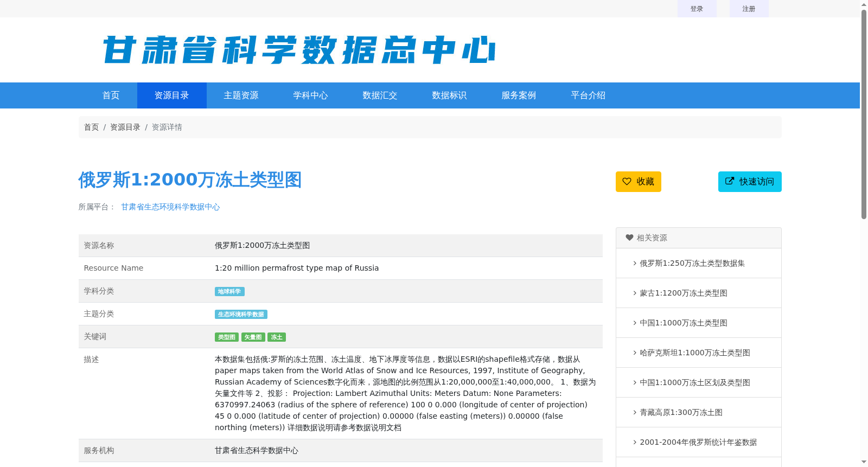Click chevron before 中国1:1000万冻土类型图
868x467 pixels.
(635, 323)
